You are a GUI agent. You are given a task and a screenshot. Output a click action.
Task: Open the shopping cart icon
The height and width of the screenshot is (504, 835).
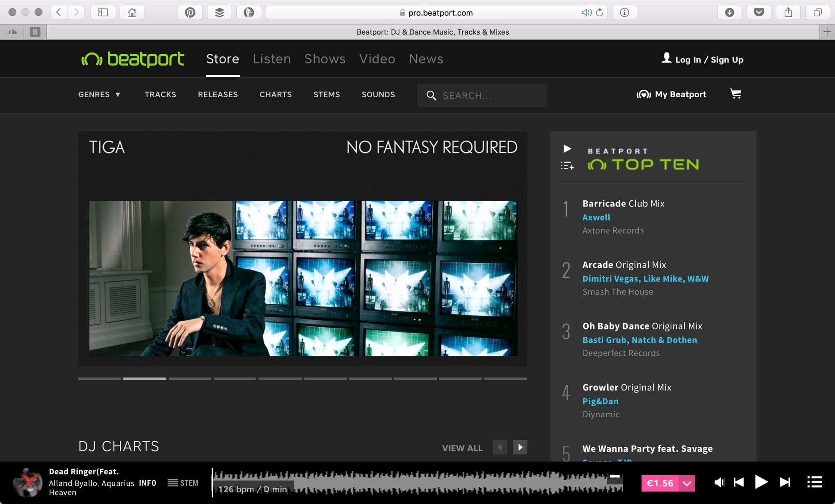coord(736,94)
